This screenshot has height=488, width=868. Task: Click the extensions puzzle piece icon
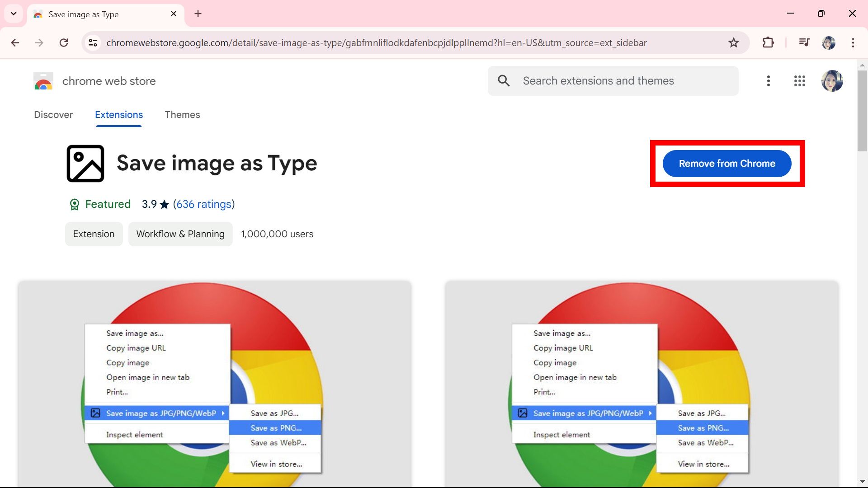[x=768, y=42]
